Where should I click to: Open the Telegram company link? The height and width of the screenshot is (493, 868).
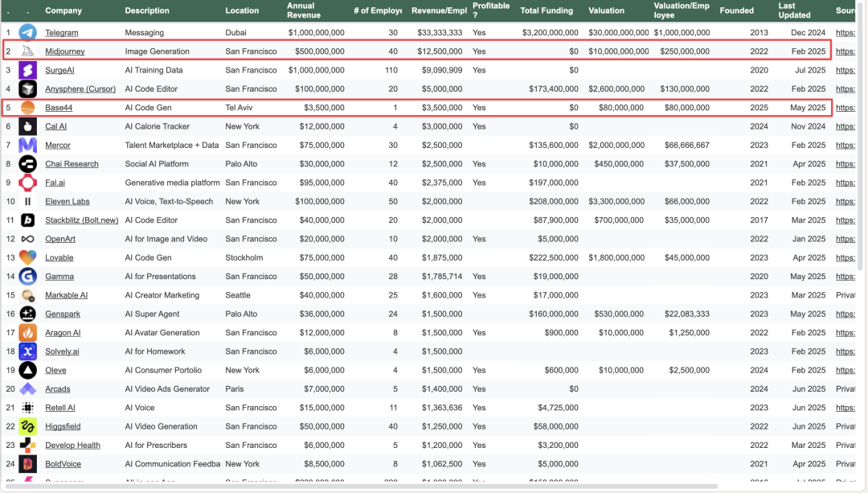[x=61, y=33]
